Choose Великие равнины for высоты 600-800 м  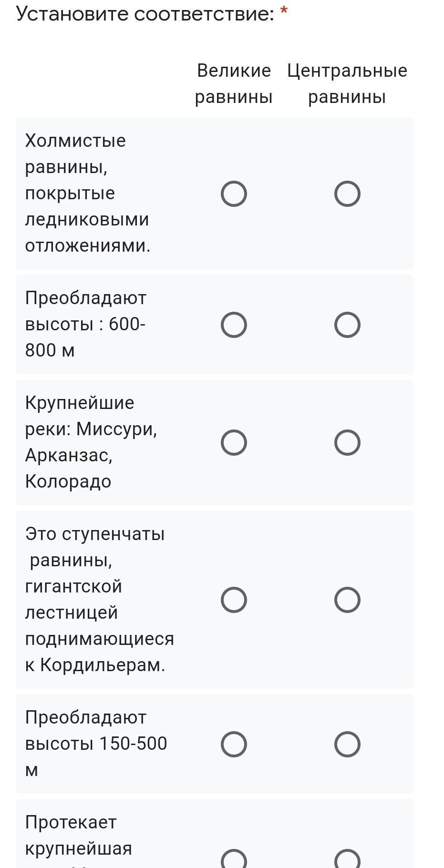point(234,325)
